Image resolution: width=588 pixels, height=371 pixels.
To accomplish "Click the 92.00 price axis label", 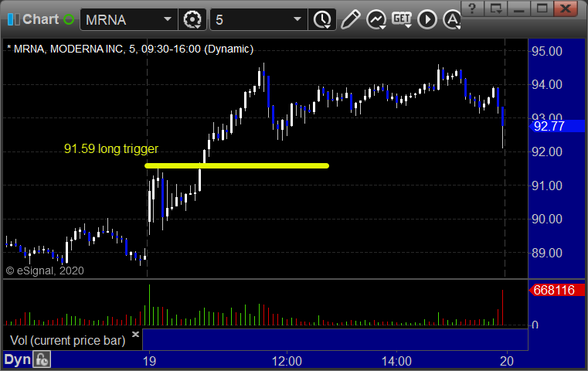I will (547, 152).
